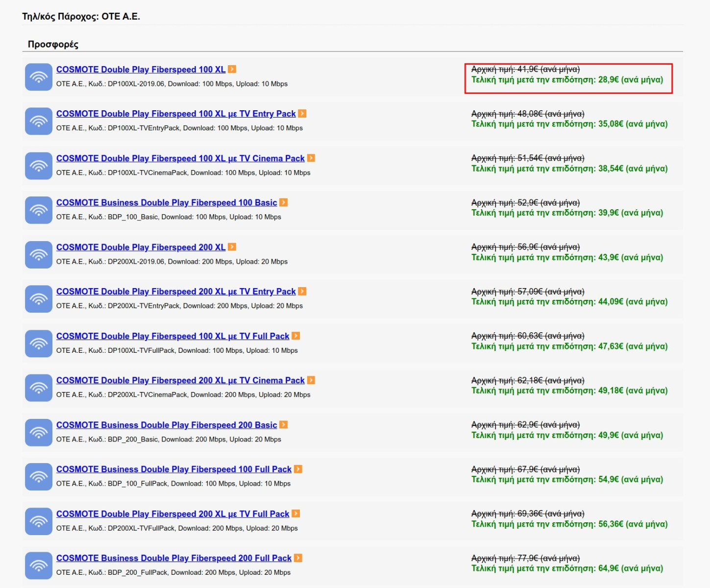Screen dimensions: 710x588
Task: Open COSMOTE Double Play Fiberspeed 100 XL link
Action: tap(141, 70)
